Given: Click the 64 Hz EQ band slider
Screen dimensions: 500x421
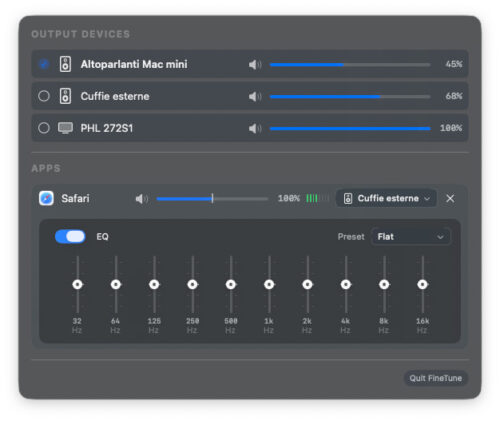Looking at the screenshot, I should [116, 284].
